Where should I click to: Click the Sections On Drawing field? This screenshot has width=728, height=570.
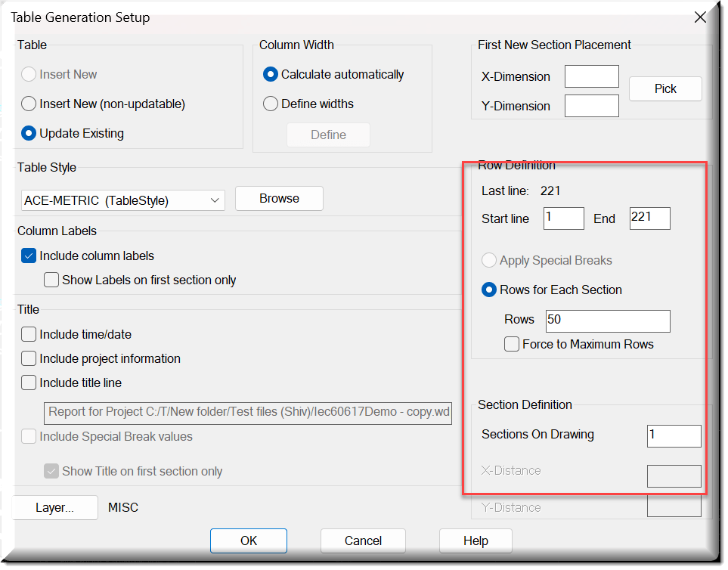[x=674, y=435]
